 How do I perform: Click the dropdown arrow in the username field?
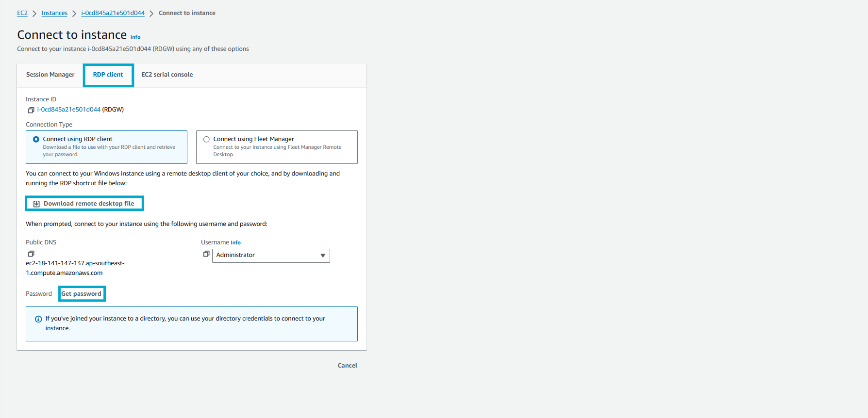point(323,256)
